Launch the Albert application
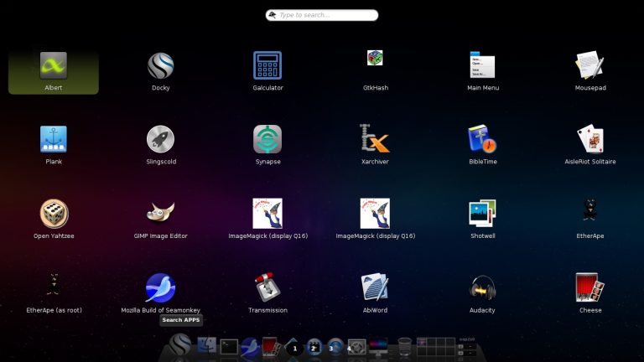644x362 pixels. pyautogui.click(x=54, y=66)
